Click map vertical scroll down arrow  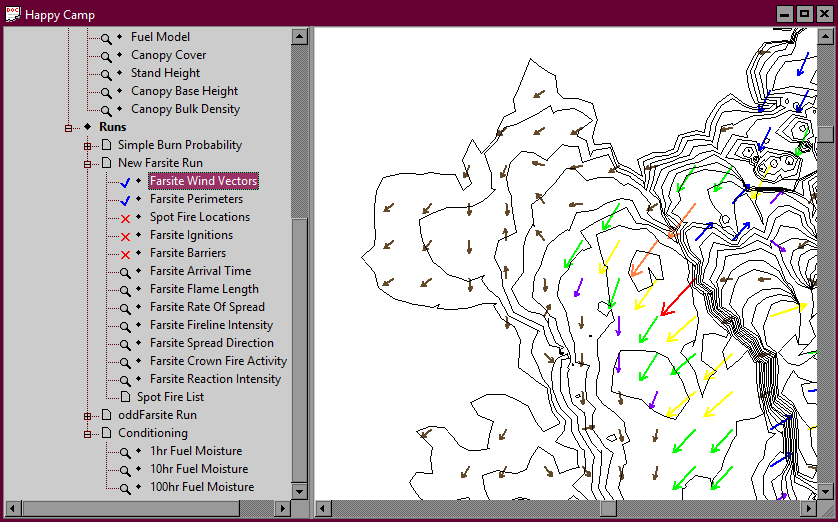pyautogui.click(x=826, y=491)
